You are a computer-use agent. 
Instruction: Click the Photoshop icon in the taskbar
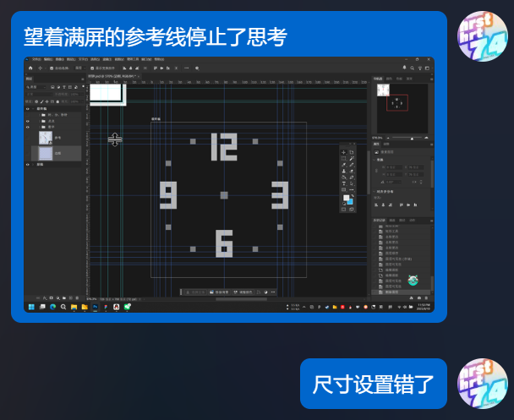[x=95, y=307]
